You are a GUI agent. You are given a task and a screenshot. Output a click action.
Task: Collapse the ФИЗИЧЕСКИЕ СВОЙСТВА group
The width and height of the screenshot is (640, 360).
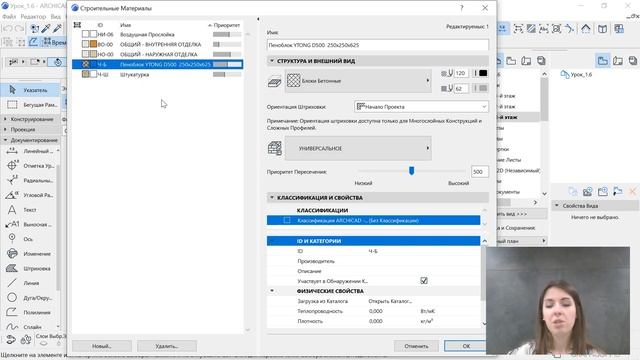pyautogui.click(x=272, y=291)
